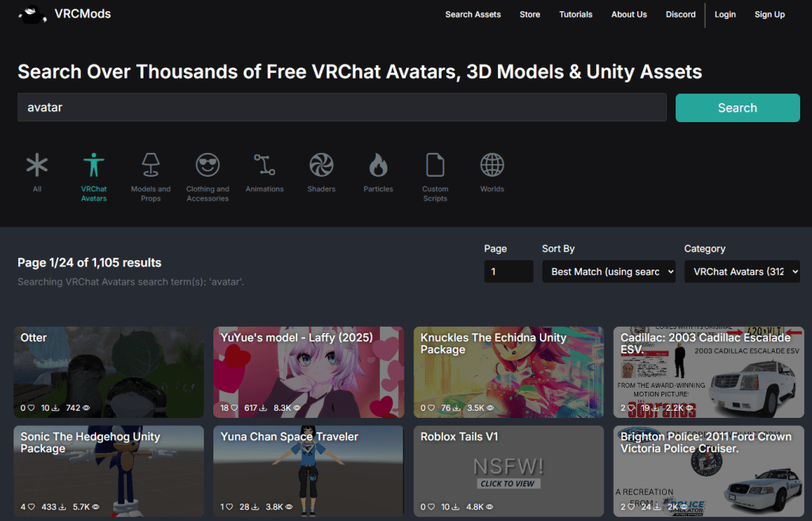Select Clothing and Accessories smiley icon

pos(208,166)
